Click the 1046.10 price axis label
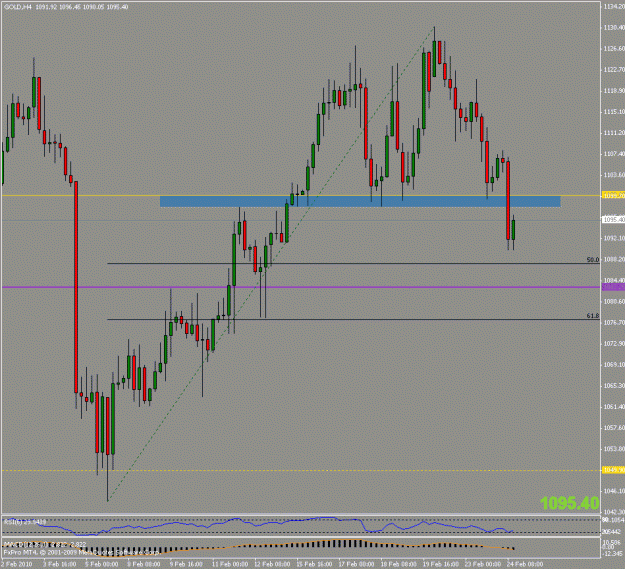625x569 pixels. point(614,491)
